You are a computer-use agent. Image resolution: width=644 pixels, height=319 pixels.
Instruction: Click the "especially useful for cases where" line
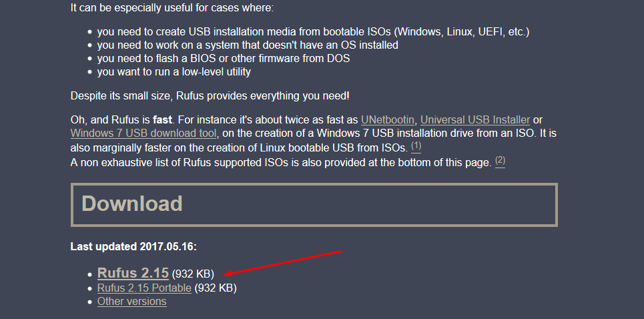click(x=173, y=9)
